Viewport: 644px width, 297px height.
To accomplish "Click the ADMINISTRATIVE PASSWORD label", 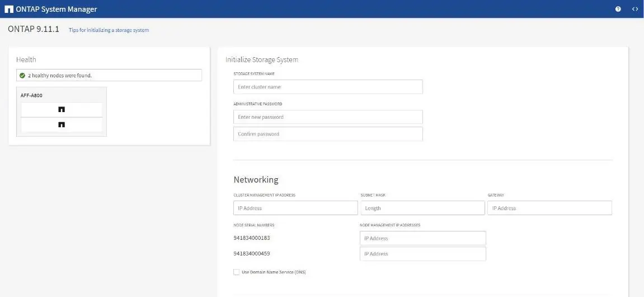I will [x=257, y=104].
